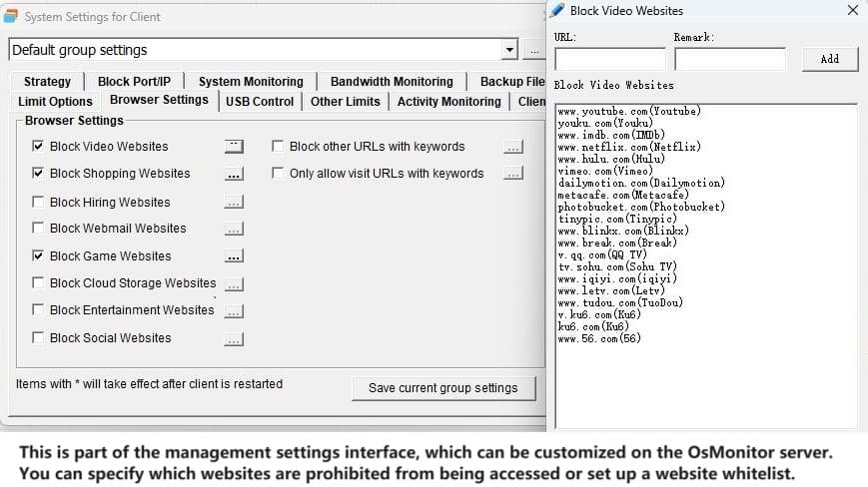Image resolution: width=868 pixels, height=487 pixels.
Task: Select tv.sohu.com(Sohu TV) list entry
Action: pos(617,267)
